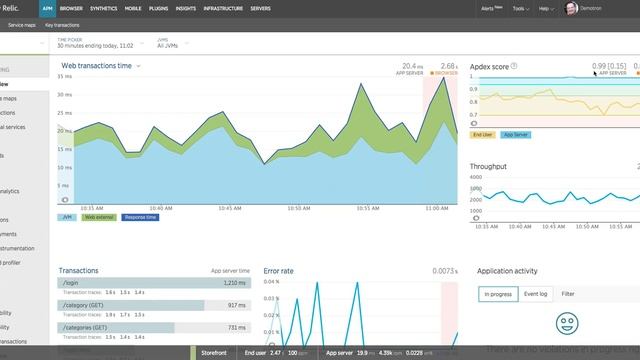Open the Infrastructure tab
640x360 pixels.
223,9
